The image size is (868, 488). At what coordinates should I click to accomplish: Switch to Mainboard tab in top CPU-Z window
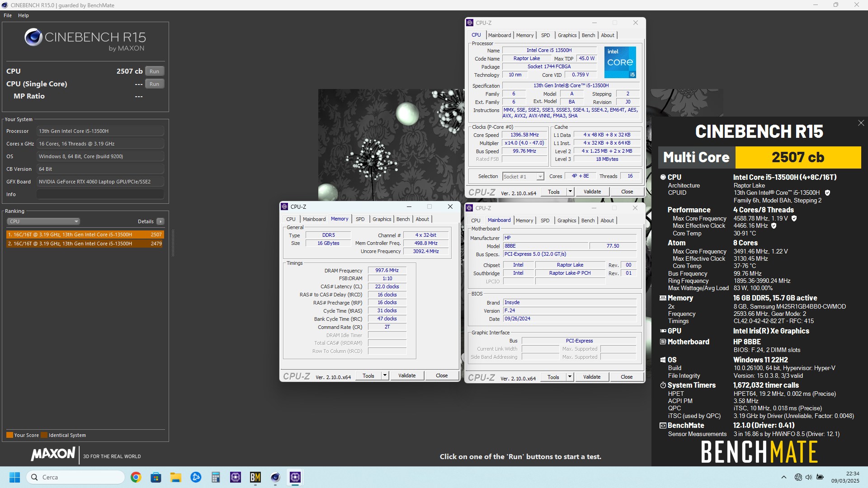click(x=500, y=35)
